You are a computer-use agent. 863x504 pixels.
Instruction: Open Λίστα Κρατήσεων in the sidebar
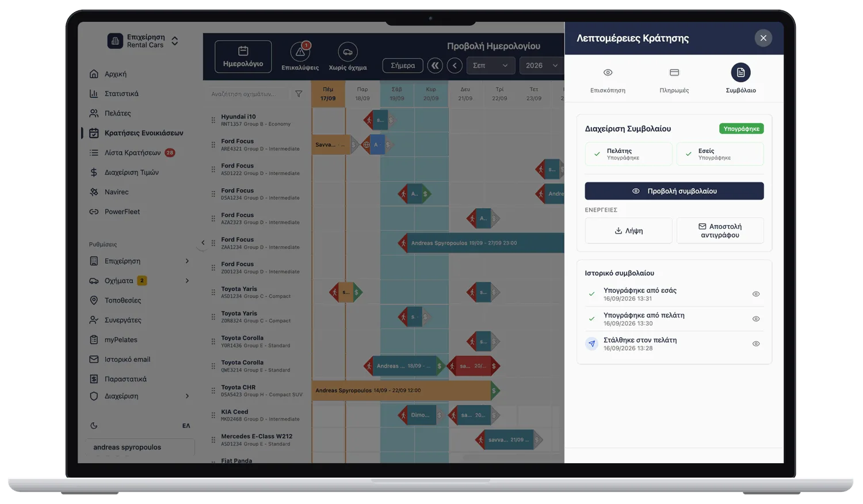(x=132, y=152)
